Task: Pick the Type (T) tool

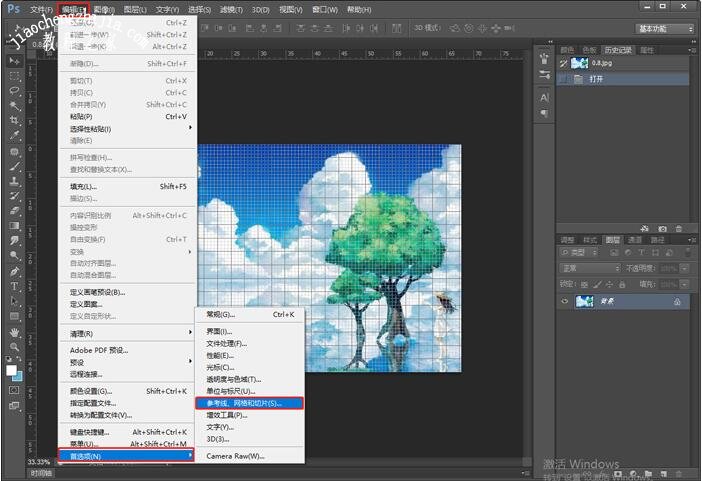Action: tap(15, 286)
